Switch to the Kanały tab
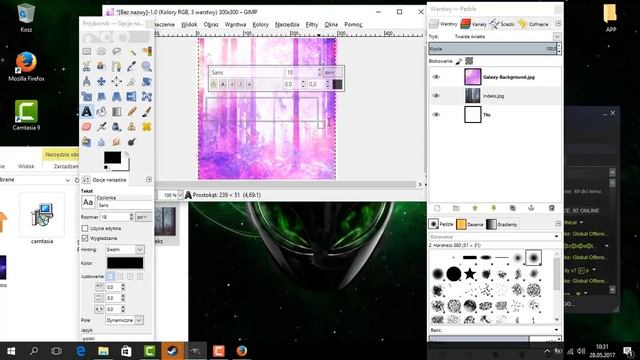 tap(473, 24)
